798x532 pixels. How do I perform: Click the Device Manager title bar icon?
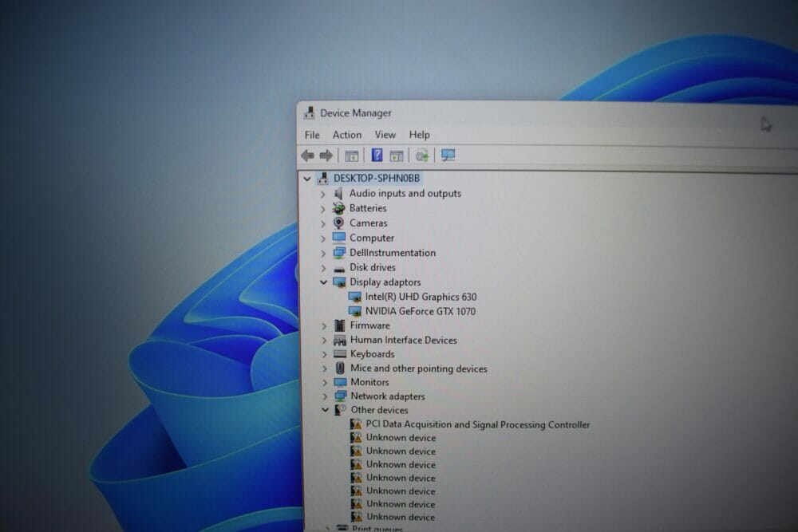click(309, 113)
